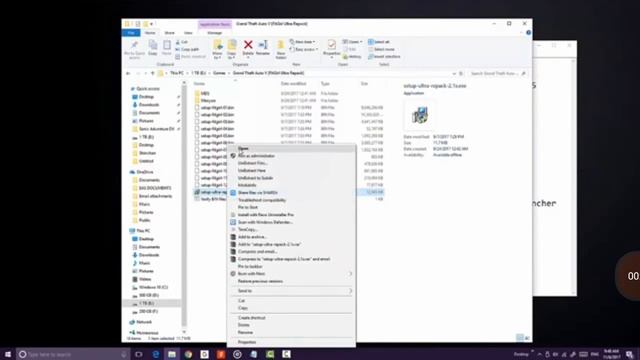
Task: Sort files by the Name column header
Action: coord(199,84)
